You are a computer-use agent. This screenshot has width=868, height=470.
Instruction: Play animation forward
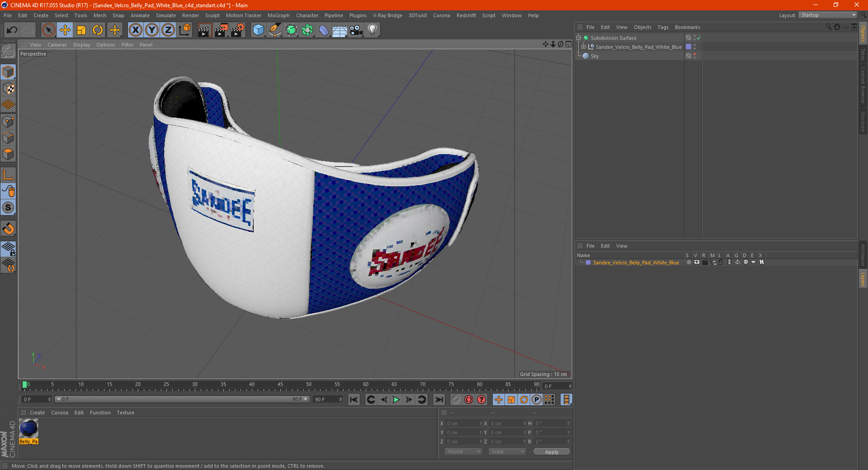396,399
